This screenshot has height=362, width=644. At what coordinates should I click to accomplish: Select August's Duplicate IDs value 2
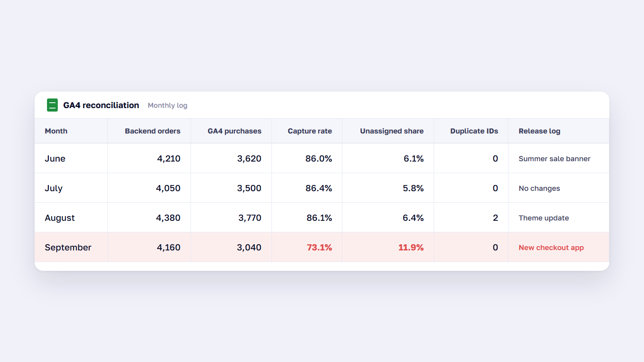click(x=495, y=218)
